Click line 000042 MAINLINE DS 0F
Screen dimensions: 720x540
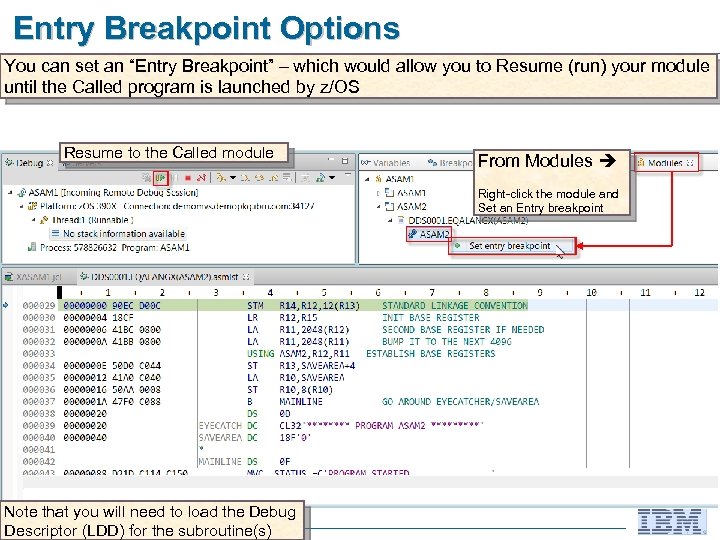(244, 461)
